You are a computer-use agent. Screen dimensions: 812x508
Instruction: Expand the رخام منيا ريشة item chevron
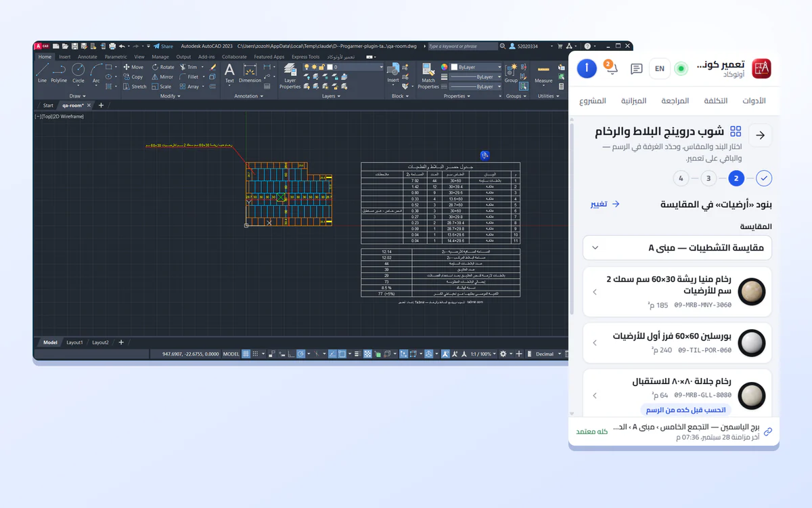[595, 292]
